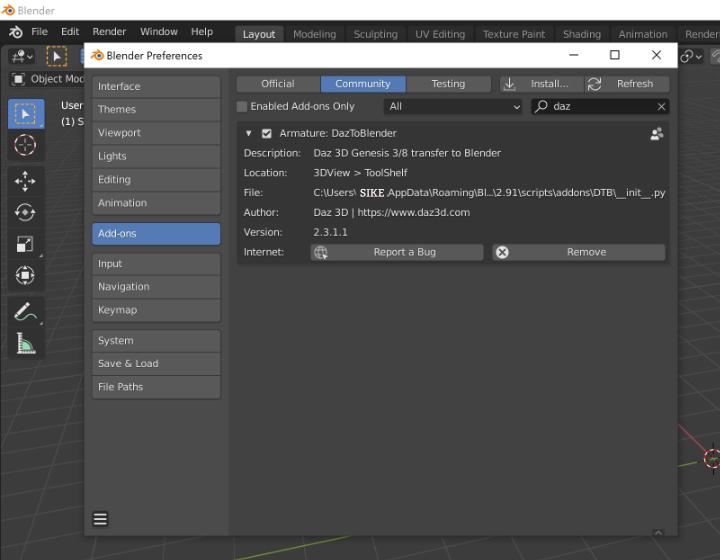Open Editing preferences section
Image resolution: width=720 pixels, height=560 pixels.
pos(156,180)
